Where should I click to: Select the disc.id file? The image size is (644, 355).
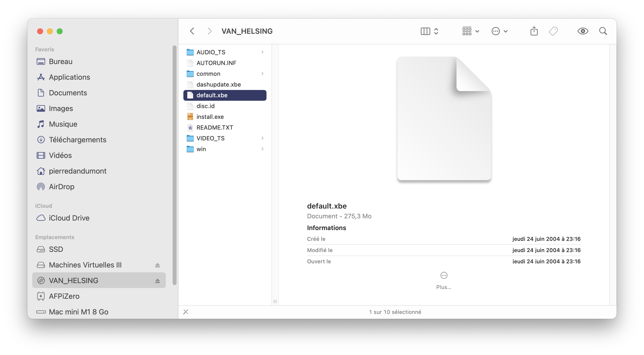click(x=225, y=106)
